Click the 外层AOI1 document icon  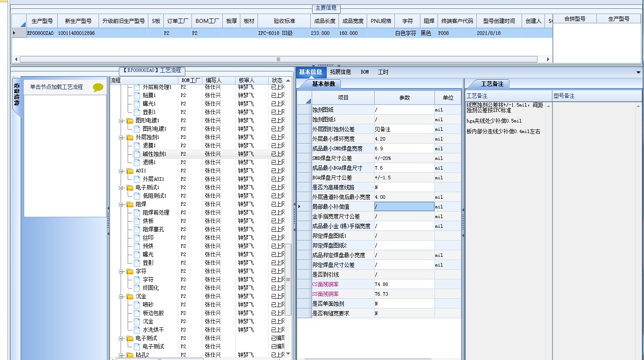137,179
